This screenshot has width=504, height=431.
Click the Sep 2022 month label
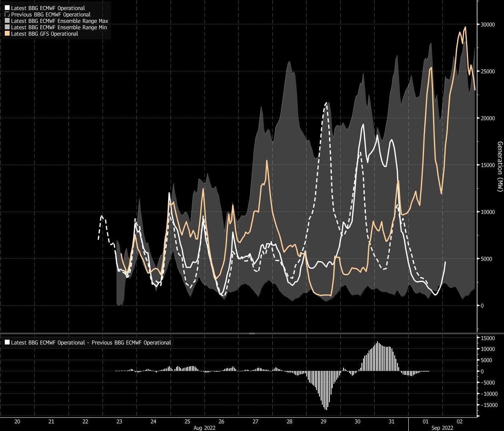(x=442, y=428)
